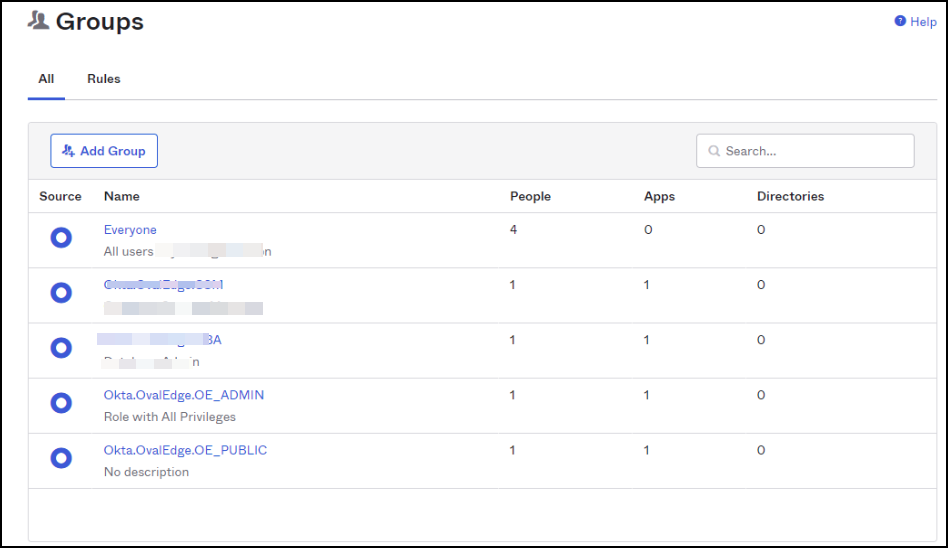The height and width of the screenshot is (548, 948).
Task: Click the People column header
Action: pyautogui.click(x=530, y=196)
